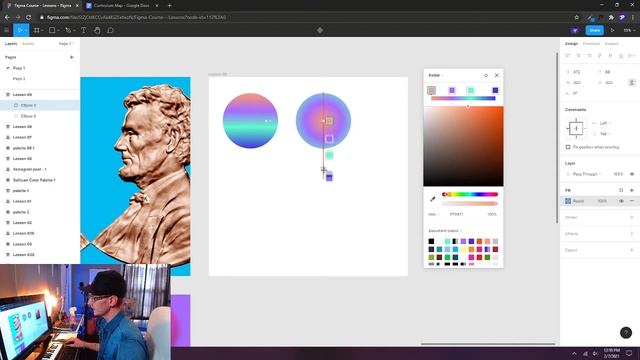Toggle layer visibility eye icon

[x=632, y=174]
